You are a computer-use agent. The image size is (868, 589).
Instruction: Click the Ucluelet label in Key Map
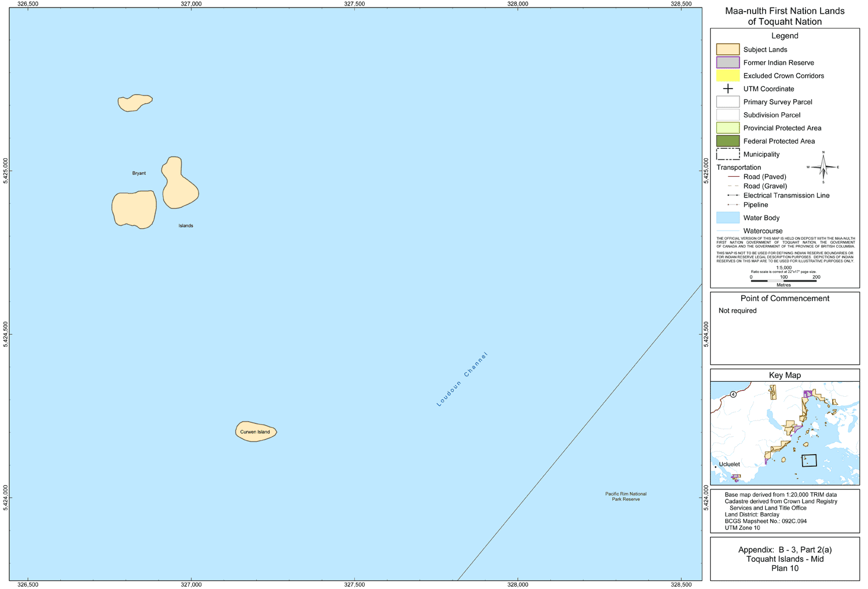click(x=729, y=464)
